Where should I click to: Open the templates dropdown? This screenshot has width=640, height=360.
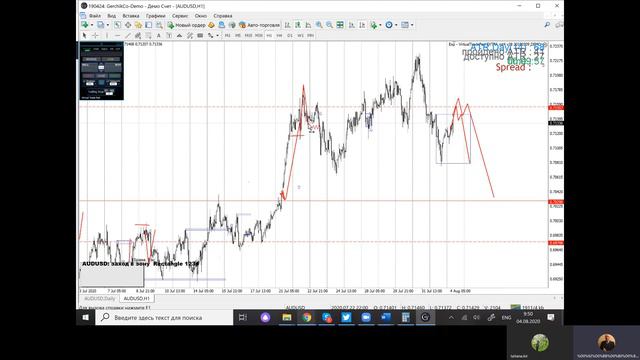[x=407, y=25]
